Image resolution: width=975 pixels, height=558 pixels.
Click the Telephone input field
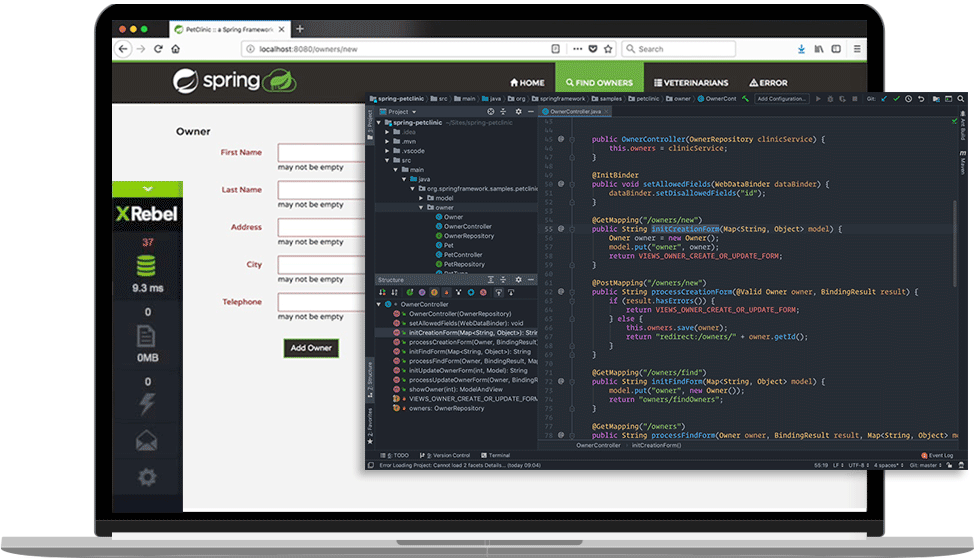click(x=322, y=302)
